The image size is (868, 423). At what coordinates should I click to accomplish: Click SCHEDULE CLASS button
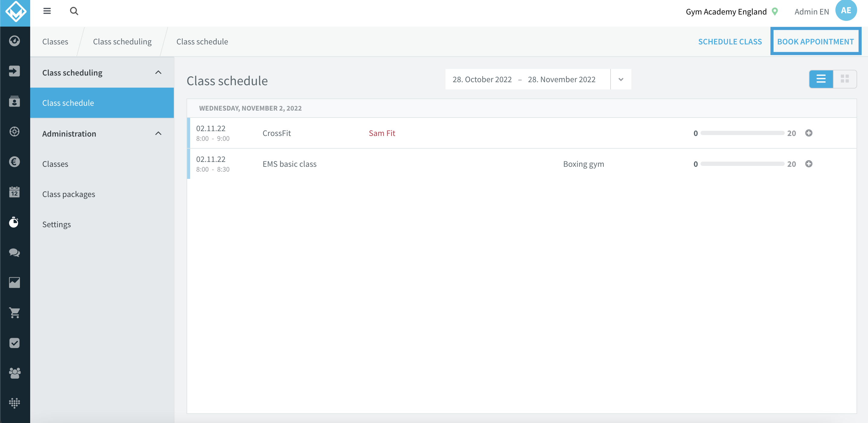[x=730, y=41]
